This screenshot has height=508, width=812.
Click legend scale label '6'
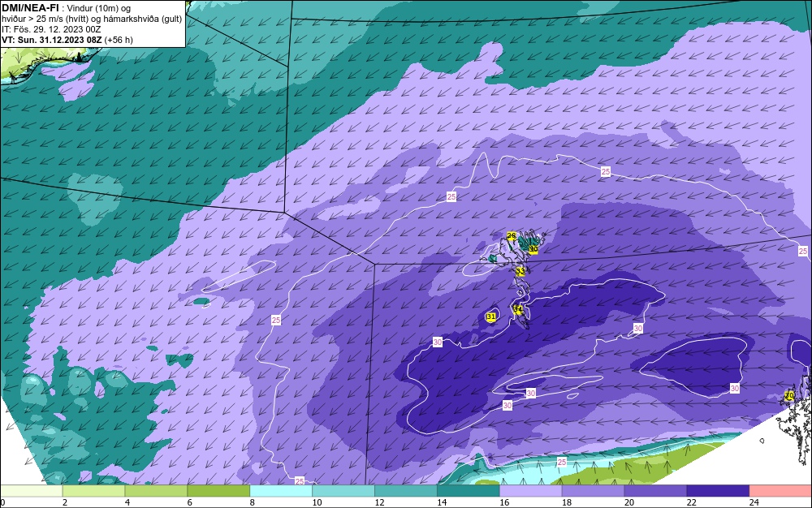pyautogui.click(x=189, y=502)
